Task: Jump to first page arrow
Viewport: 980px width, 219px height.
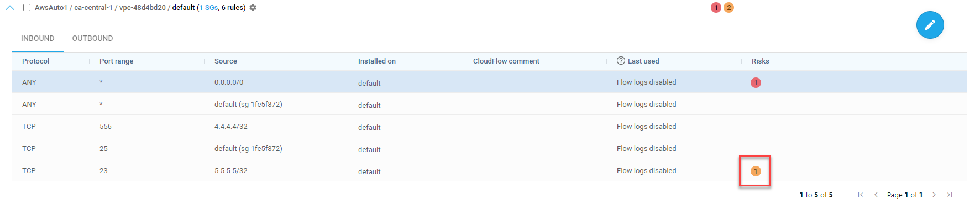Action: (861, 195)
